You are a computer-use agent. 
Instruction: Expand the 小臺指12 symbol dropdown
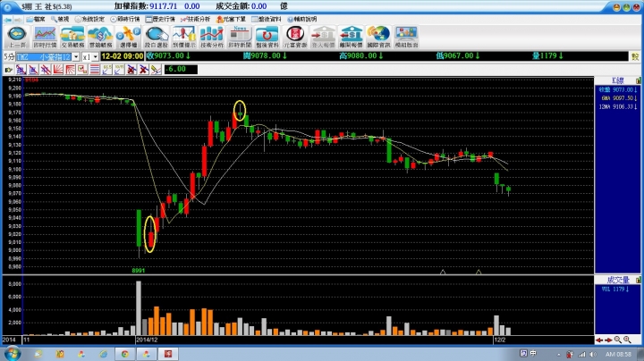coord(76,57)
